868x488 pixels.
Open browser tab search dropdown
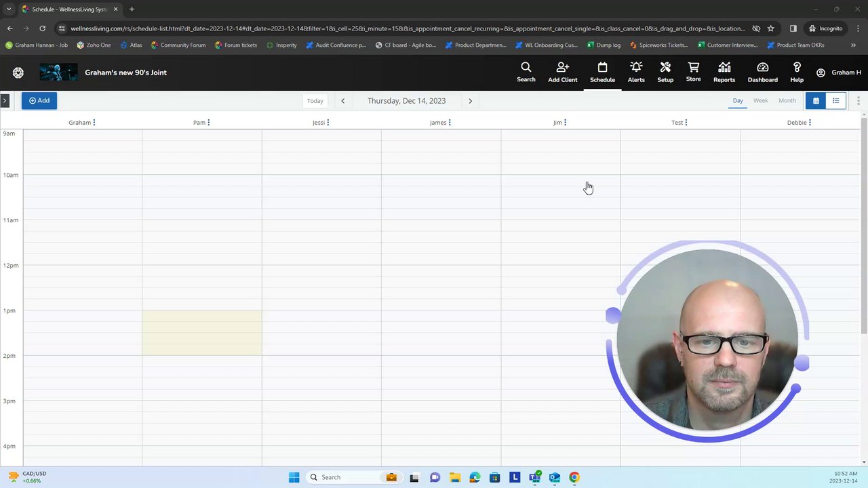coord(9,9)
